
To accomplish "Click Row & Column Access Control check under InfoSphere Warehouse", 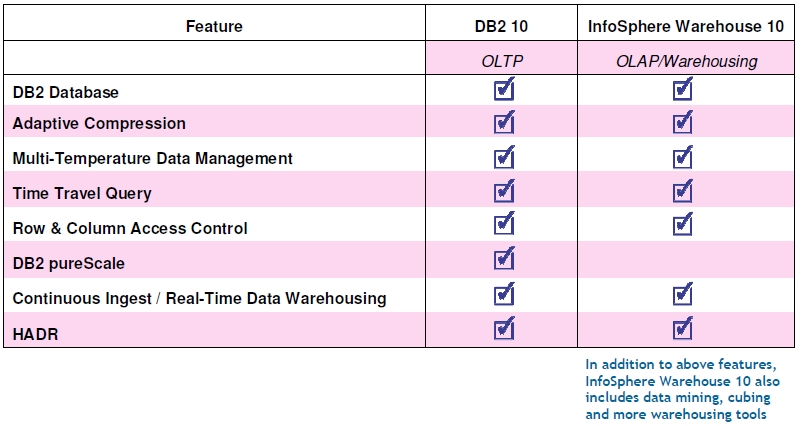I will tap(683, 225).
